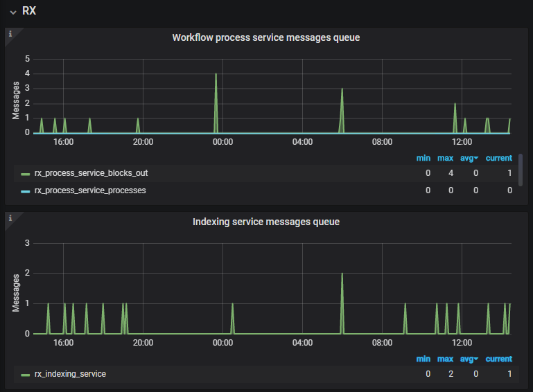Click green color swatch of rx_indexing_service
Image resolution: width=533 pixels, height=392 pixels.
click(x=26, y=375)
